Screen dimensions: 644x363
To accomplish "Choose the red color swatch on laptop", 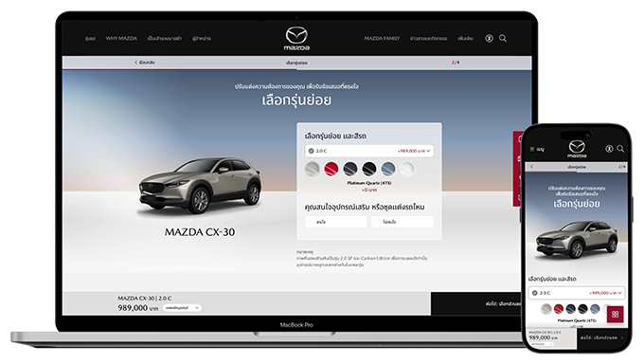I will (331, 169).
